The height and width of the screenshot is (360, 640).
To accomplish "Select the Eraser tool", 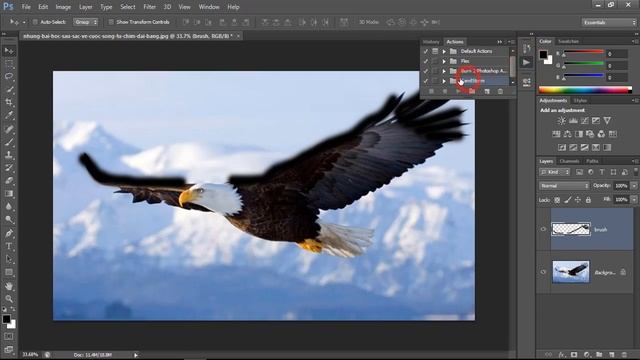I will tap(9, 181).
